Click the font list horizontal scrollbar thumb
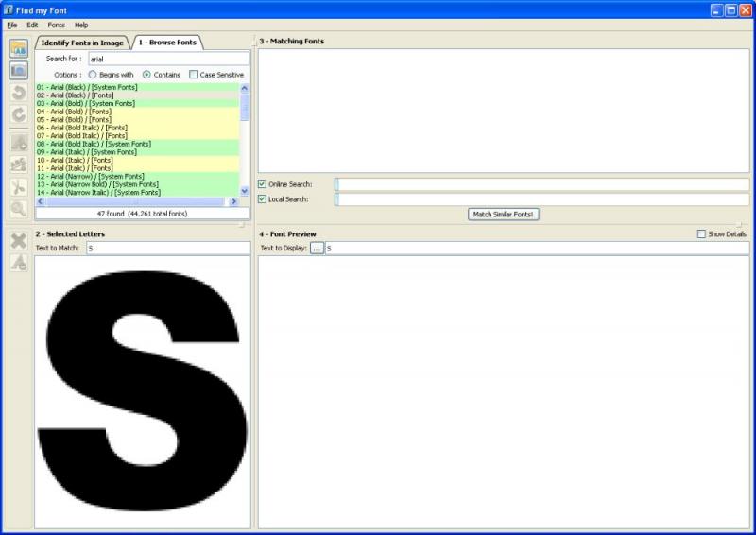756x535 pixels. [135, 201]
